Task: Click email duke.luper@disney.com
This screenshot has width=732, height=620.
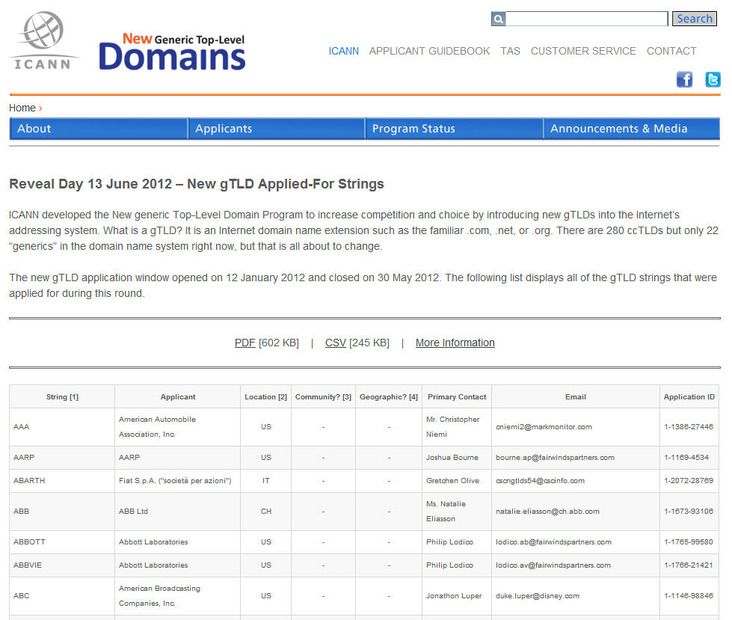Action: (x=537, y=596)
